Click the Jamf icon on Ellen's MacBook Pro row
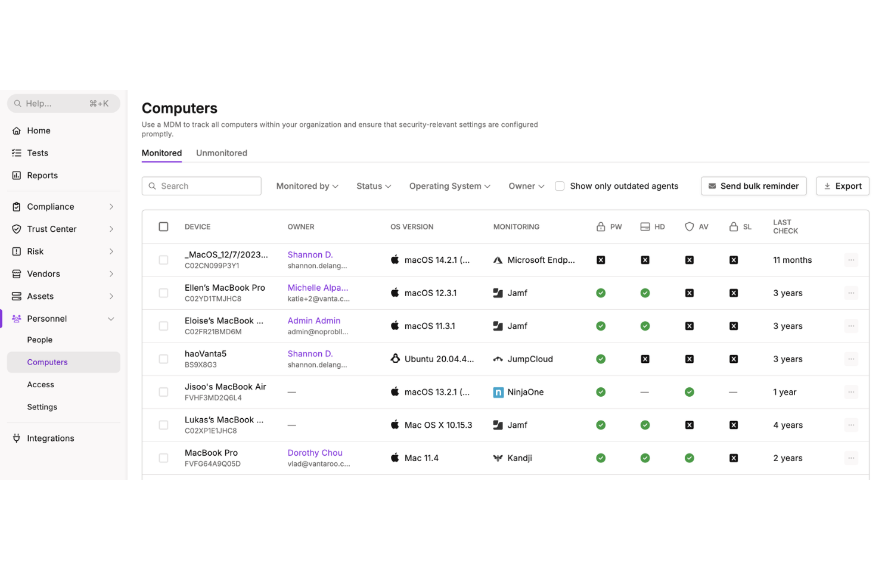This screenshot has width=882, height=588. point(498,293)
